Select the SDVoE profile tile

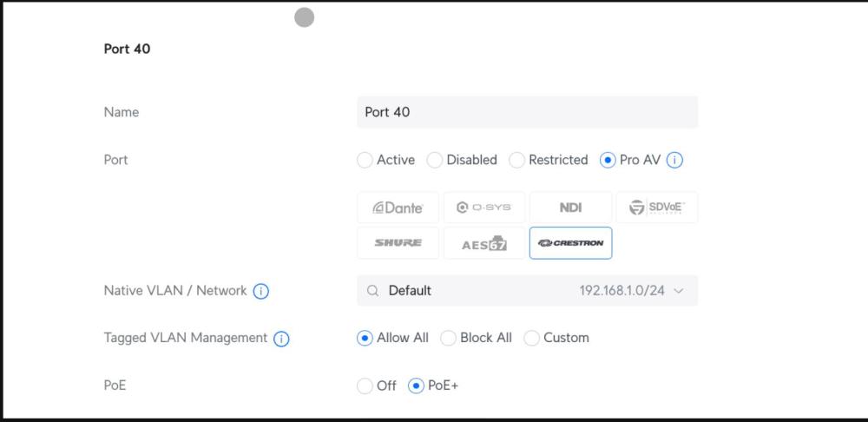point(657,208)
